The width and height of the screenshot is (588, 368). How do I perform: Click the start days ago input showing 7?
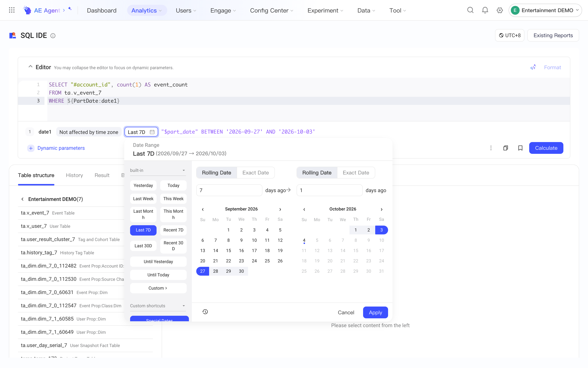(229, 190)
